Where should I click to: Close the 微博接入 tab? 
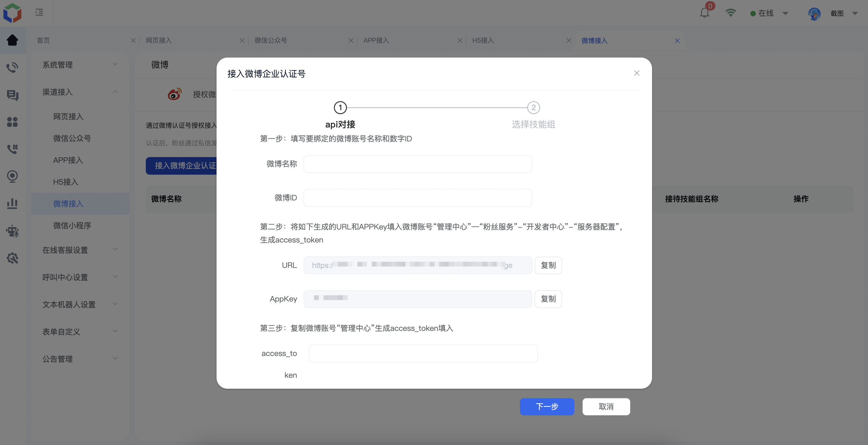tap(677, 41)
